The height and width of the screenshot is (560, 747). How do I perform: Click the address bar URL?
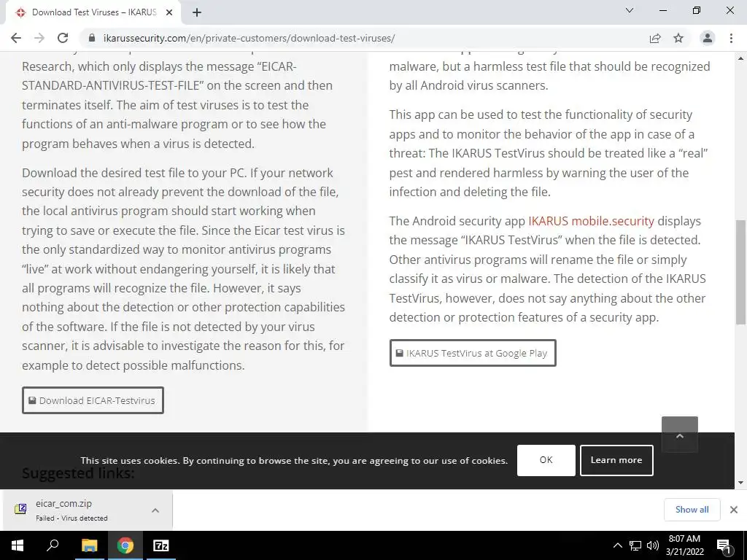[249, 38]
